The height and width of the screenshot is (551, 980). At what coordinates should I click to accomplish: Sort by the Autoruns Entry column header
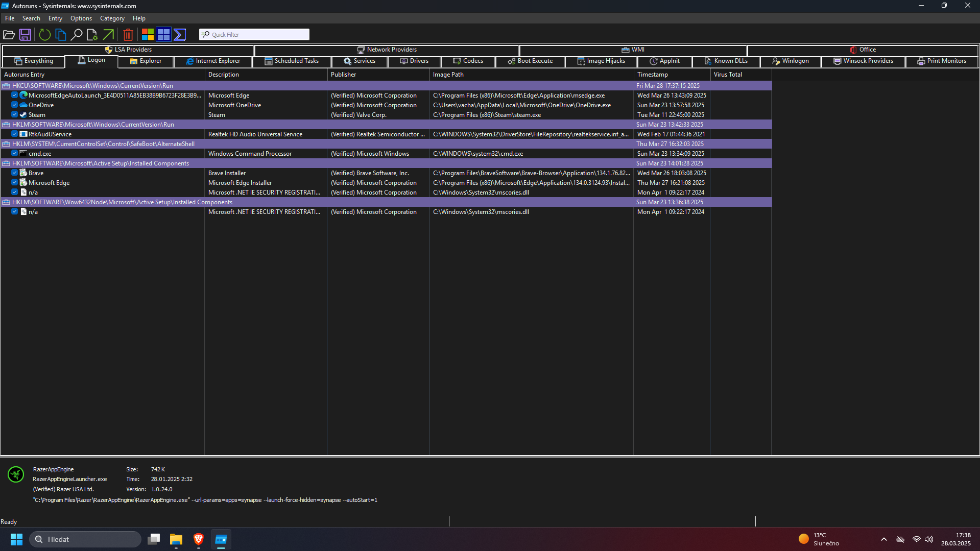point(103,75)
